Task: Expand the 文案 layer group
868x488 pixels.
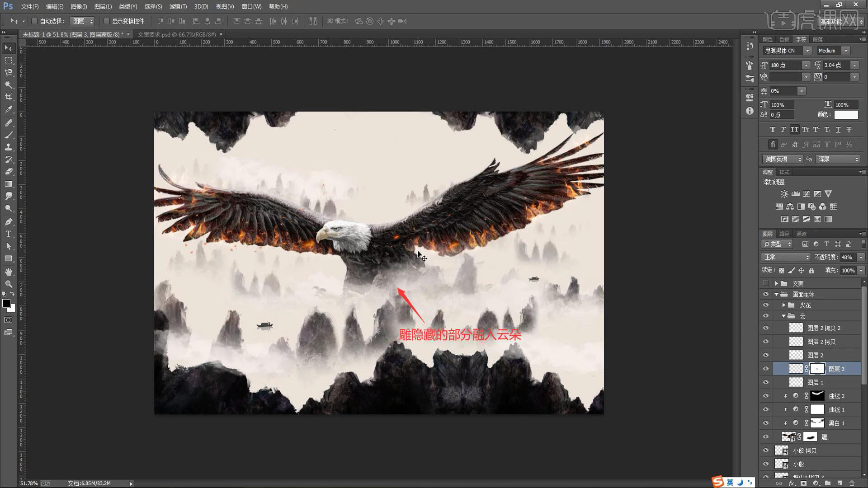Action: 776,283
